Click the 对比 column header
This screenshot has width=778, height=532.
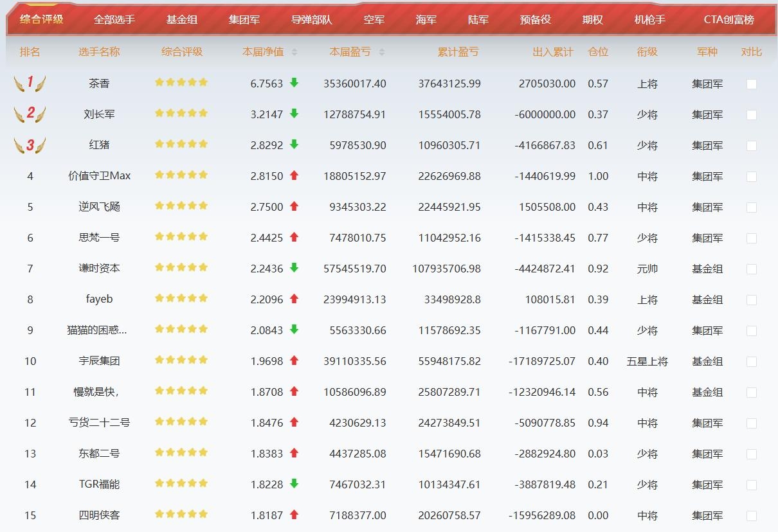click(x=752, y=52)
